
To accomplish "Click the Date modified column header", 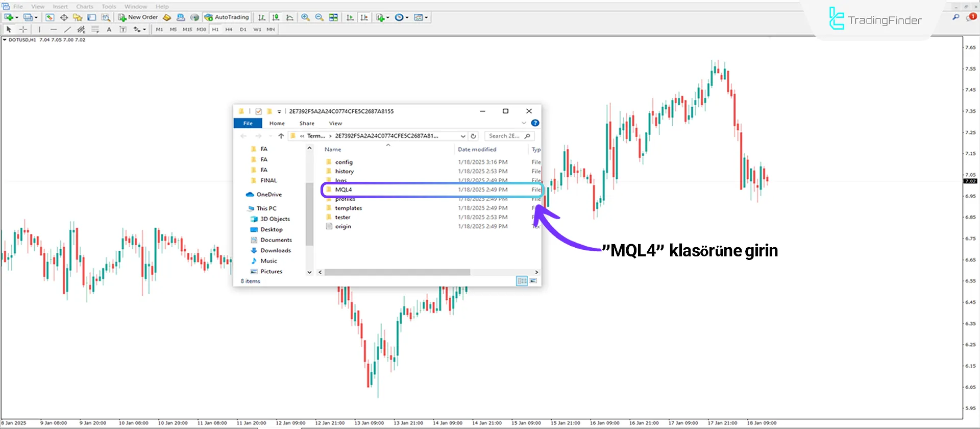I will 477,150.
